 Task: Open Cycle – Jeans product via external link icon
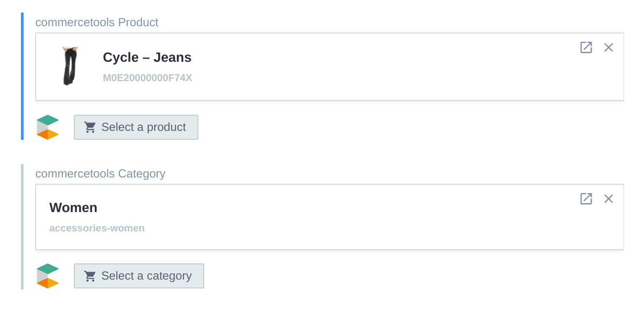pos(586,48)
